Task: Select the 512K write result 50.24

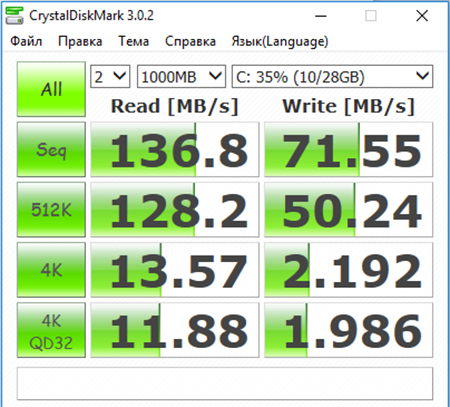Action: (349, 210)
